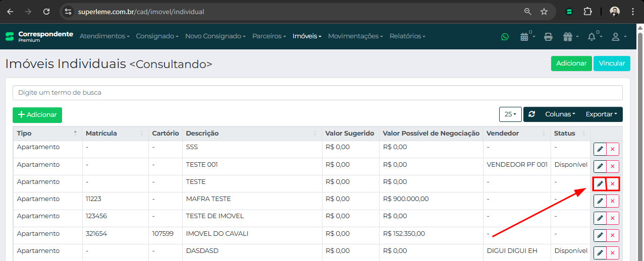Image resolution: width=644 pixels, height=261 pixels.
Task: Click the Cartório column header
Action: (166, 134)
